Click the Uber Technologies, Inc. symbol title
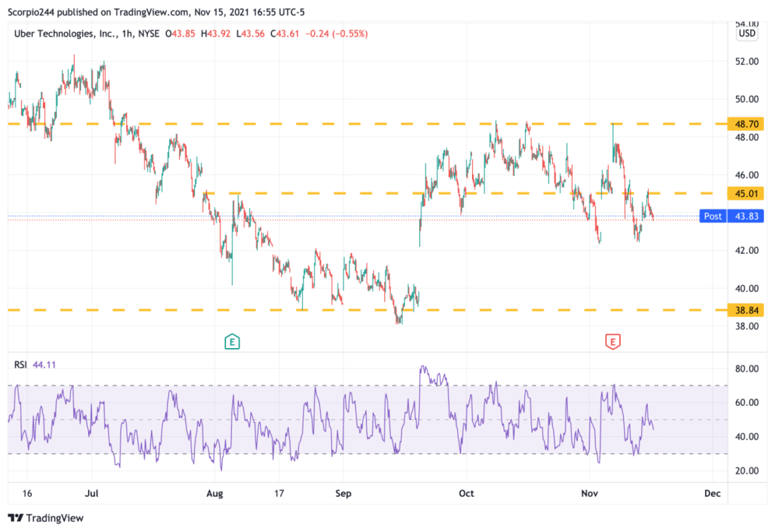This screenshot has height=532, width=775. click(66, 34)
